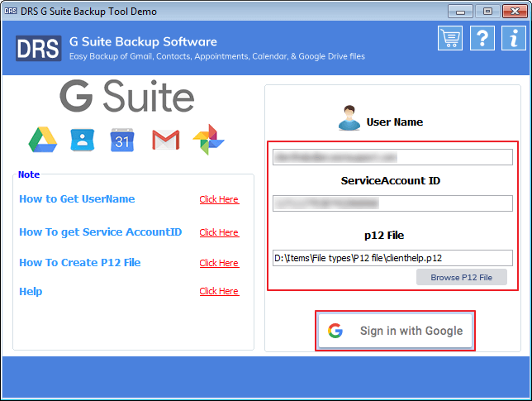
Task: Click the 'p12 File' label
Action: [x=384, y=236]
